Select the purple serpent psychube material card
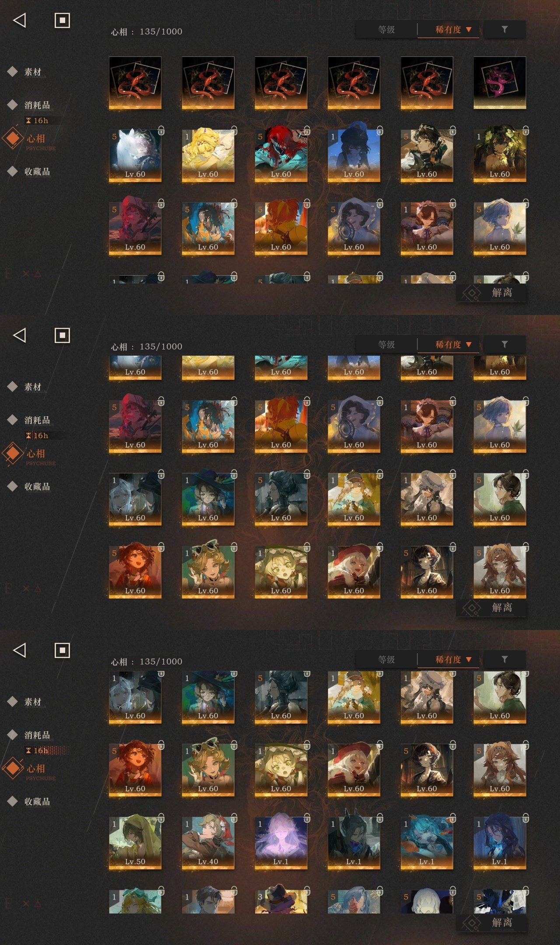Viewport: 560px width, 945px height. point(500,83)
